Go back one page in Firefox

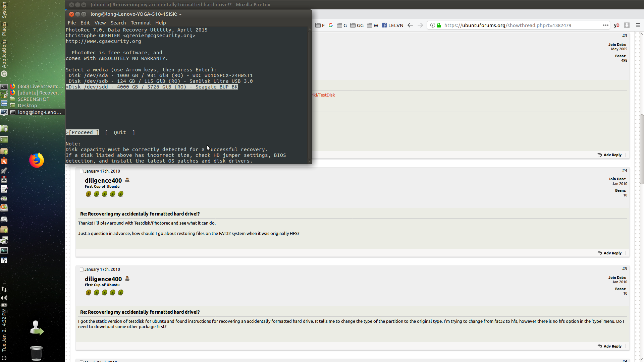[410, 25]
